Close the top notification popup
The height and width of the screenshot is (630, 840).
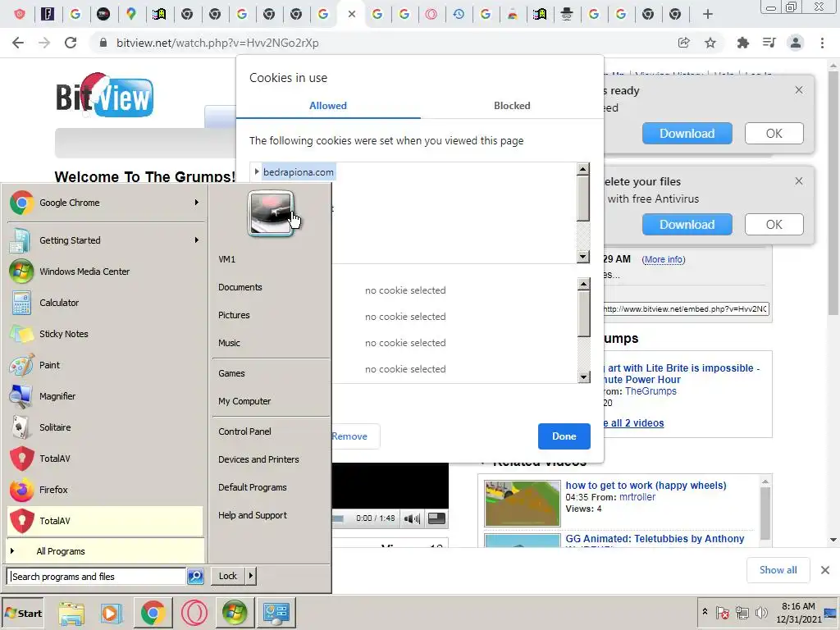(799, 90)
